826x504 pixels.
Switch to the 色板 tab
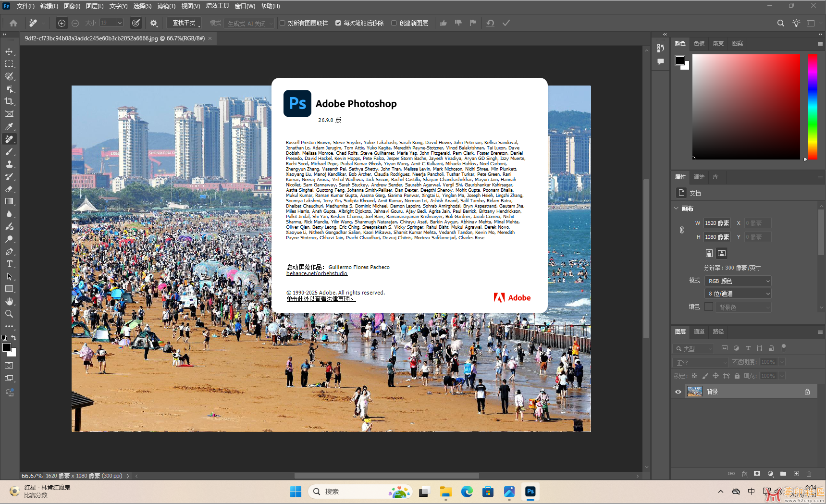coord(699,43)
